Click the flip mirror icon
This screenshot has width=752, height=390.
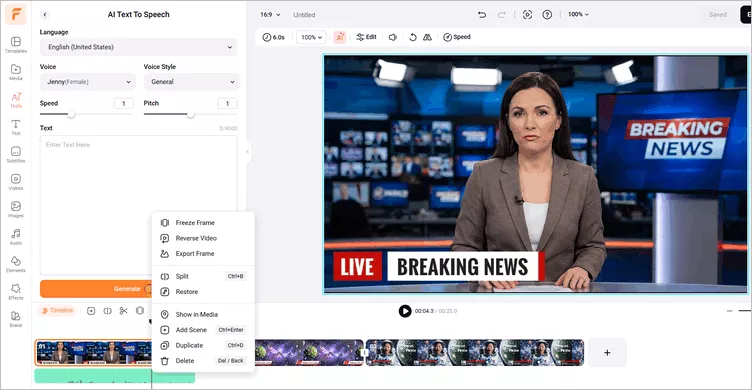[427, 37]
